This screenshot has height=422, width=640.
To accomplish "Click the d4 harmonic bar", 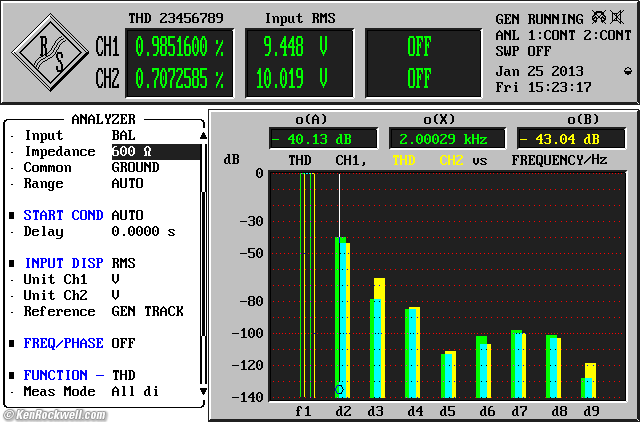I will tap(412, 352).
